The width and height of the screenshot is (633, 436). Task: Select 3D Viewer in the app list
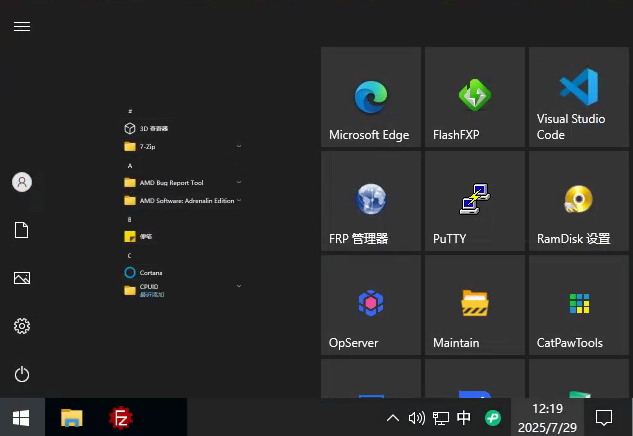[x=153, y=129]
